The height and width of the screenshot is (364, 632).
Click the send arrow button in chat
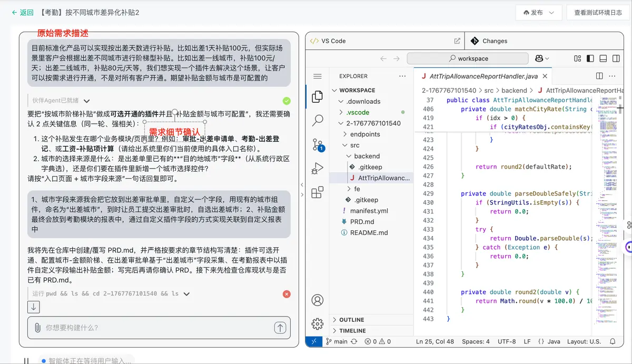click(x=280, y=328)
